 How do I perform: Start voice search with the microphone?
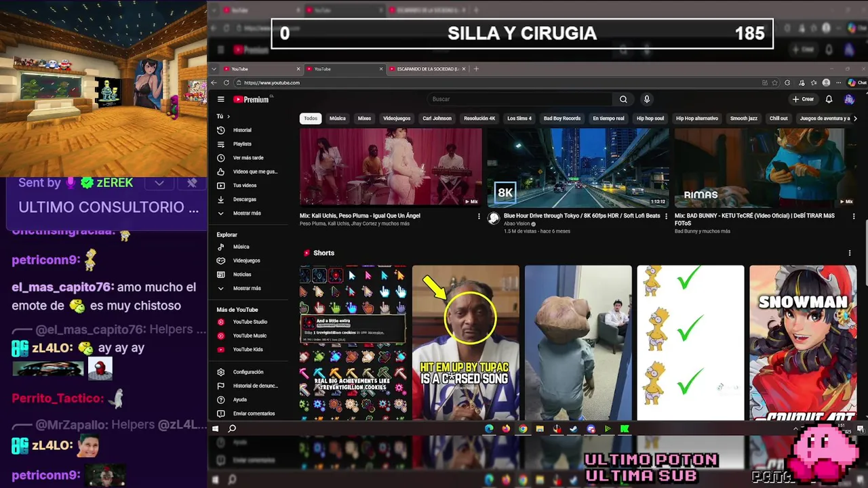646,99
